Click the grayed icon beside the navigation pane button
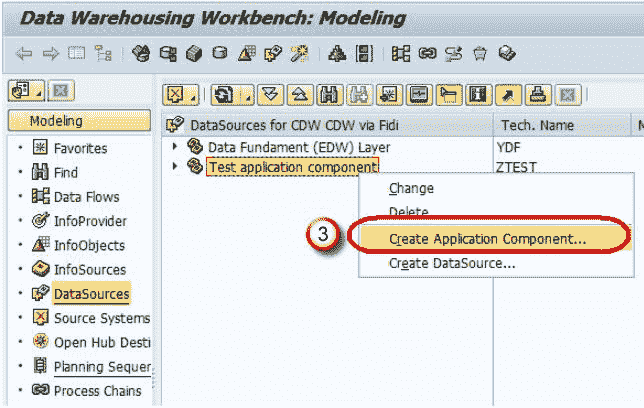The height and width of the screenshot is (408, 644). tap(61, 90)
